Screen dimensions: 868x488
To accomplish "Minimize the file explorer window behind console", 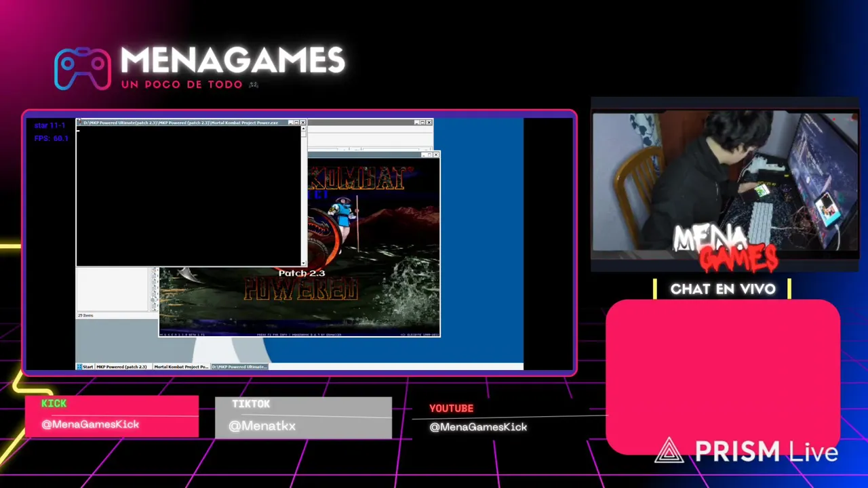I will (416, 123).
